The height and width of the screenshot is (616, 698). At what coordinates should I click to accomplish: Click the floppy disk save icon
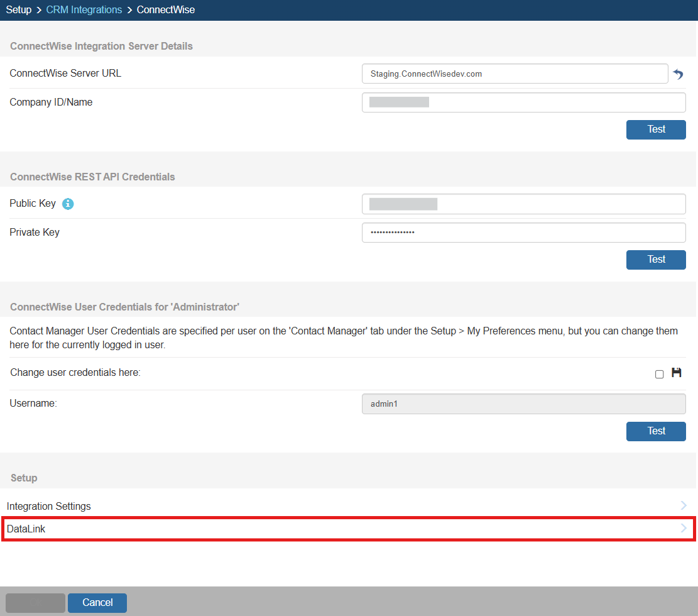[677, 373]
